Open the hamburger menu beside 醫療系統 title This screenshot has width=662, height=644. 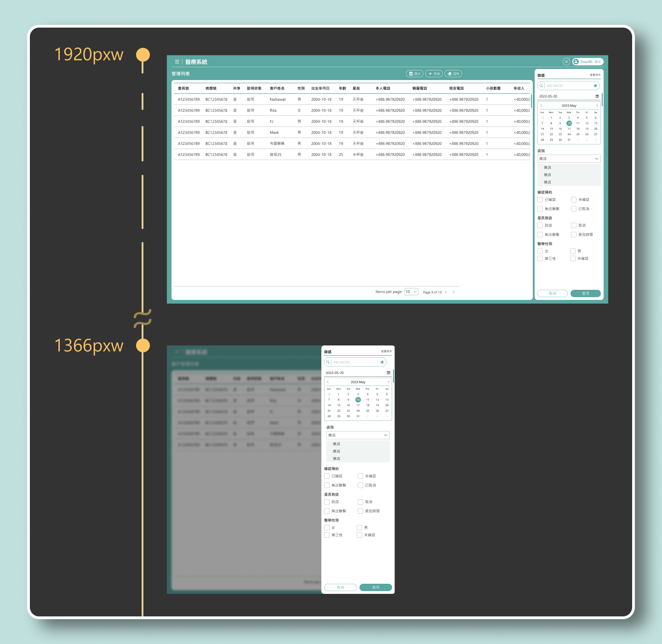pyautogui.click(x=177, y=62)
